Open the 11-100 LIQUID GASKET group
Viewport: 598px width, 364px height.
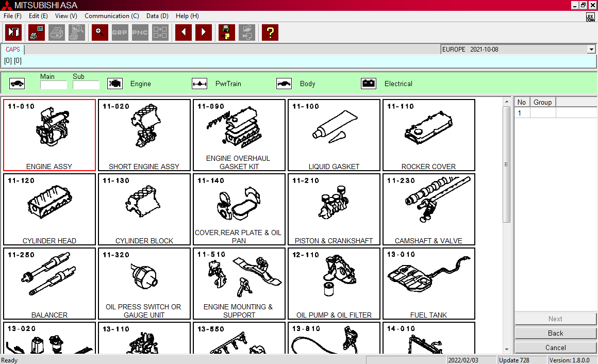(x=334, y=135)
